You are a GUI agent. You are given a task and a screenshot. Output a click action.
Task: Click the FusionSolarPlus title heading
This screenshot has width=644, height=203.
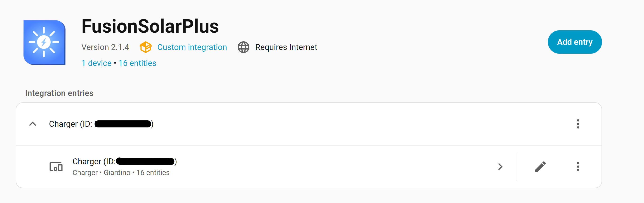(x=150, y=26)
